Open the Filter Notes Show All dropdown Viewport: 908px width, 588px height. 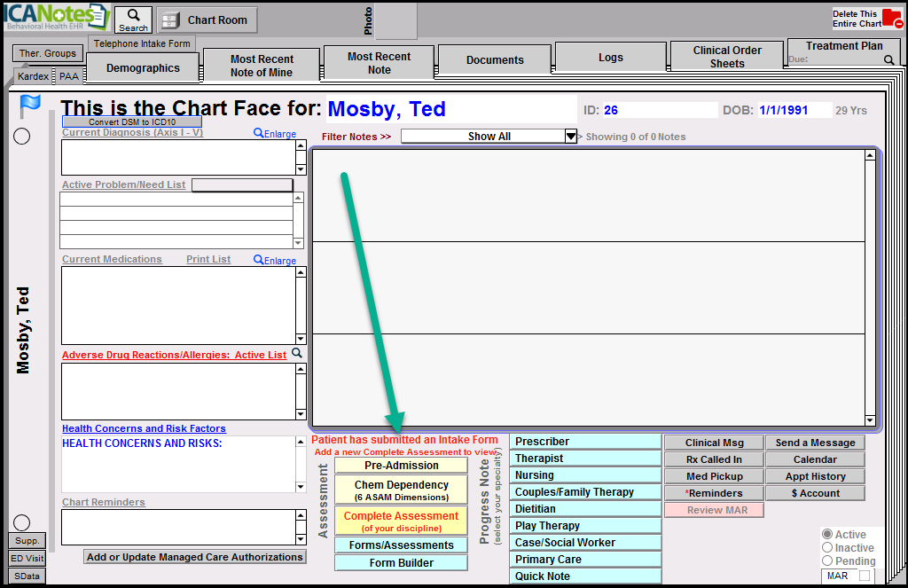[571, 137]
